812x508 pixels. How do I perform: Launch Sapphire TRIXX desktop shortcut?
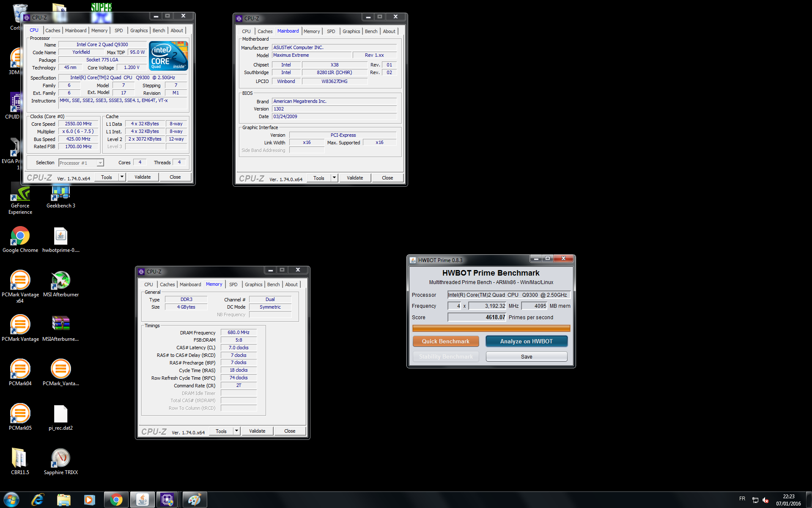pyautogui.click(x=61, y=462)
